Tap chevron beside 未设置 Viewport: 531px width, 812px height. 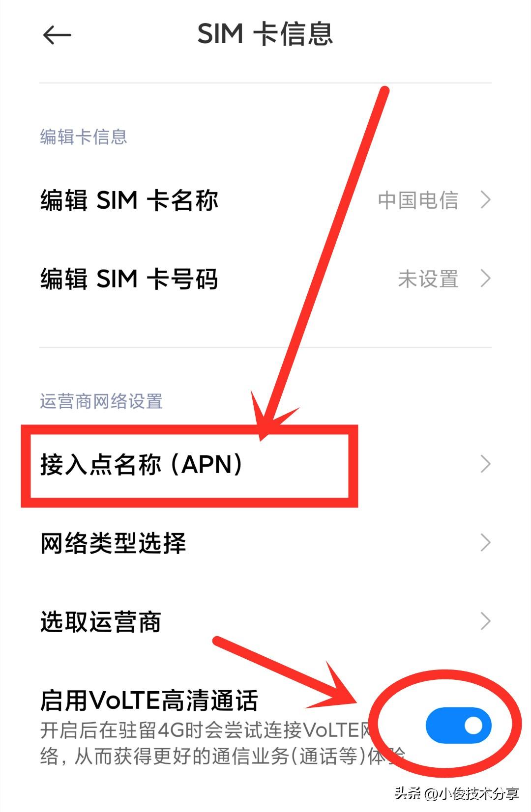485,279
